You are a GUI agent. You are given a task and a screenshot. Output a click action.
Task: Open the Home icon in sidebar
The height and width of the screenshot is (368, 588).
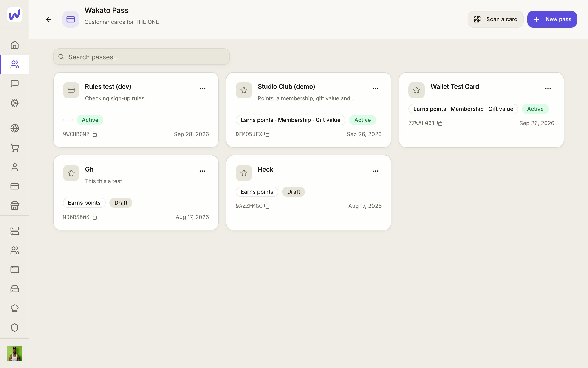click(14, 45)
